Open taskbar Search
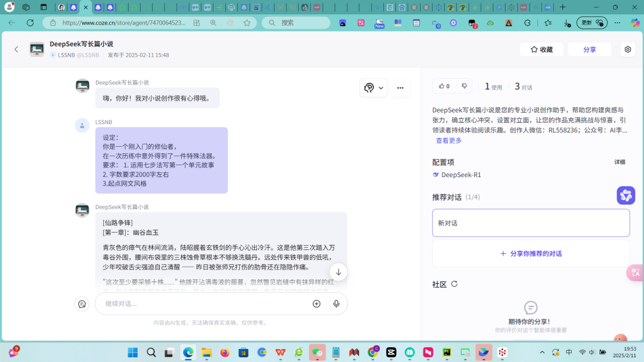Viewport: 644px width, 362px height. click(151, 352)
